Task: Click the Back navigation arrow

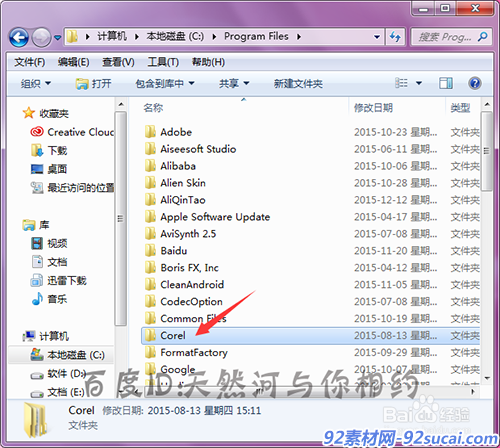Action: click(x=19, y=37)
